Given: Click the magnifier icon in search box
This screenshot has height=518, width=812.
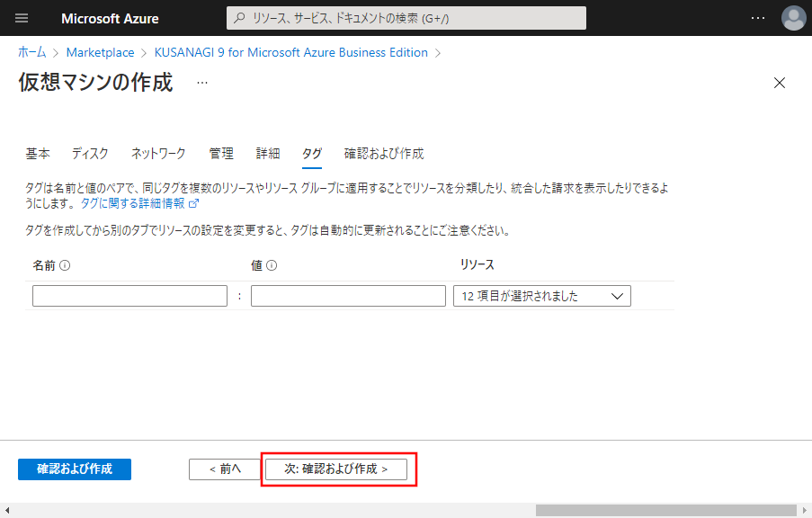Looking at the screenshot, I should coord(239,18).
